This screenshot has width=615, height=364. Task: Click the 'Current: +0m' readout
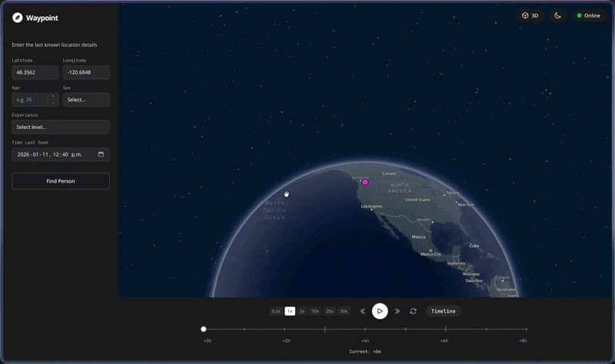tap(365, 352)
